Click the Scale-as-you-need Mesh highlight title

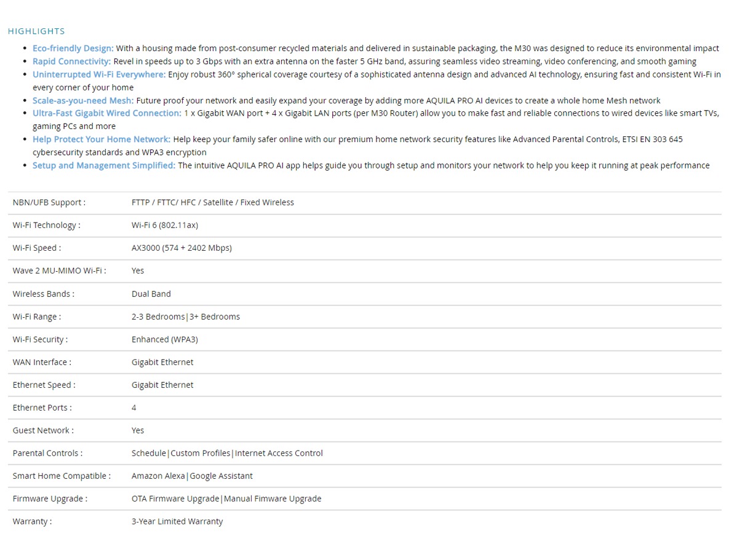point(83,100)
